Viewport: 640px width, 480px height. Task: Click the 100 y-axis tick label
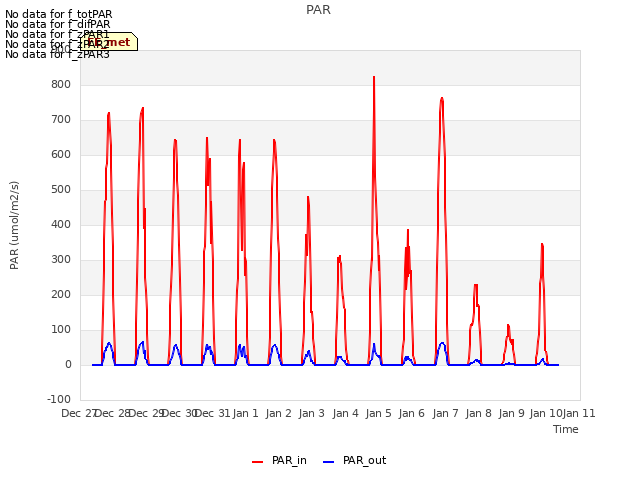[61, 330]
